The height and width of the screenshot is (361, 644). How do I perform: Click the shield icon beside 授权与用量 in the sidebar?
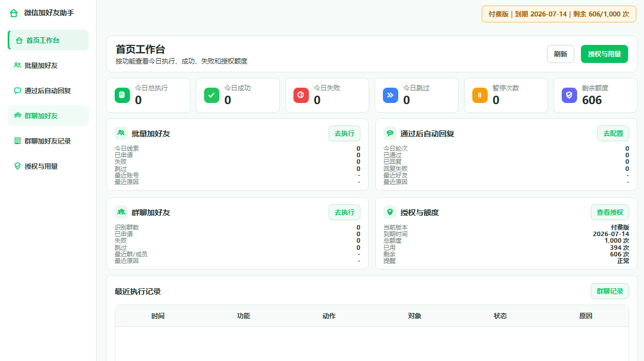[17, 166]
